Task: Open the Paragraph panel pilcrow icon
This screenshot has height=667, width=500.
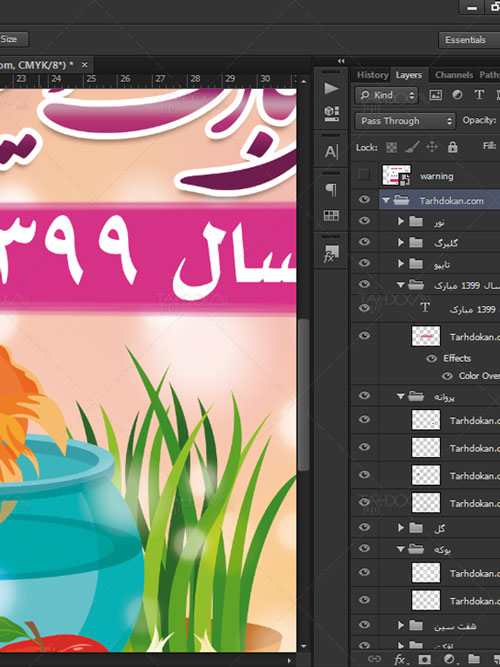Action: click(x=331, y=190)
